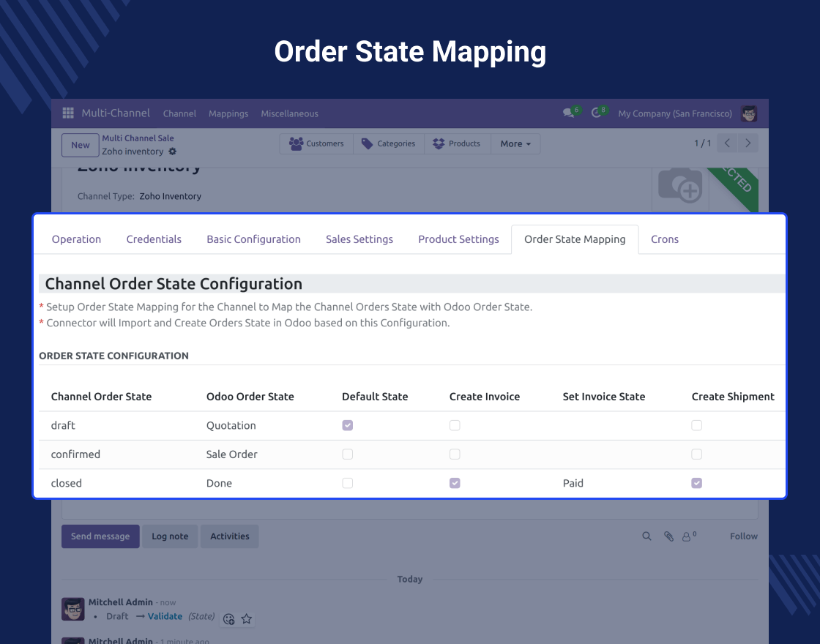This screenshot has height=644, width=820.
Task: Click the 'Done' Odoo state cell
Action: [219, 483]
